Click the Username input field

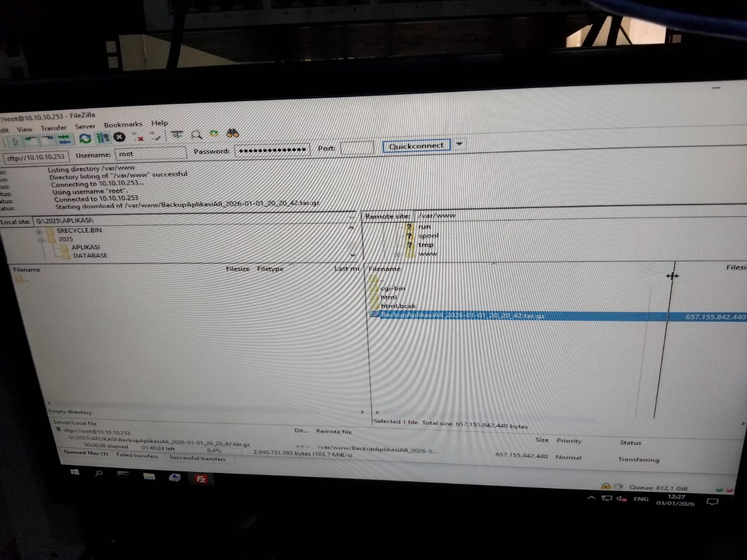(150, 154)
